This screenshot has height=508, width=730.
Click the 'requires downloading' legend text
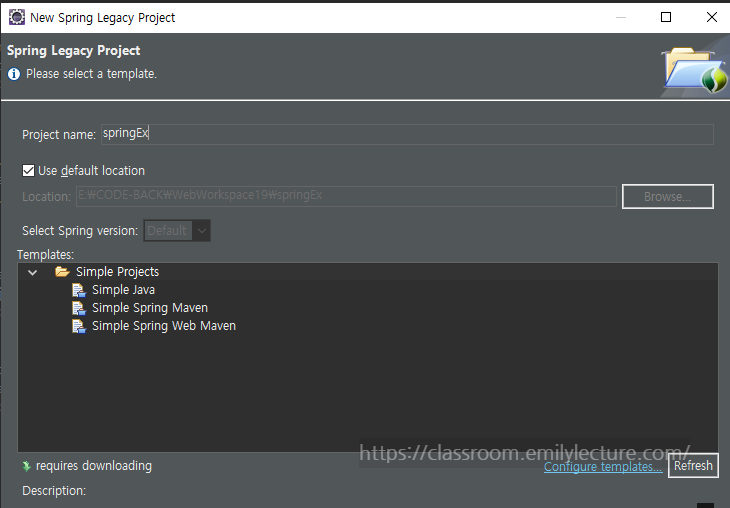(94, 466)
